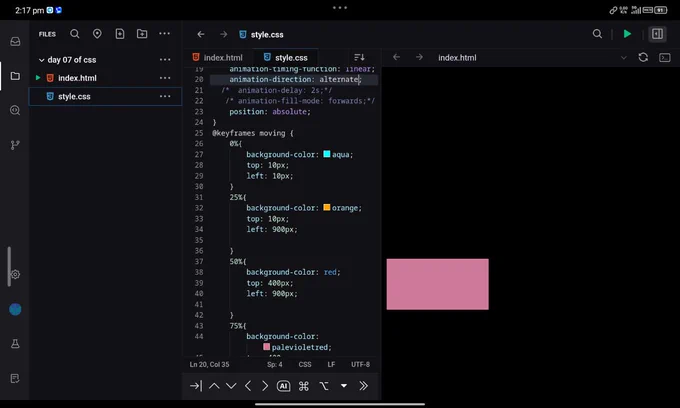This screenshot has height=408, width=680.
Task: Select the style.css editor tab
Action: pyautogui.click(x=286, y=57)
